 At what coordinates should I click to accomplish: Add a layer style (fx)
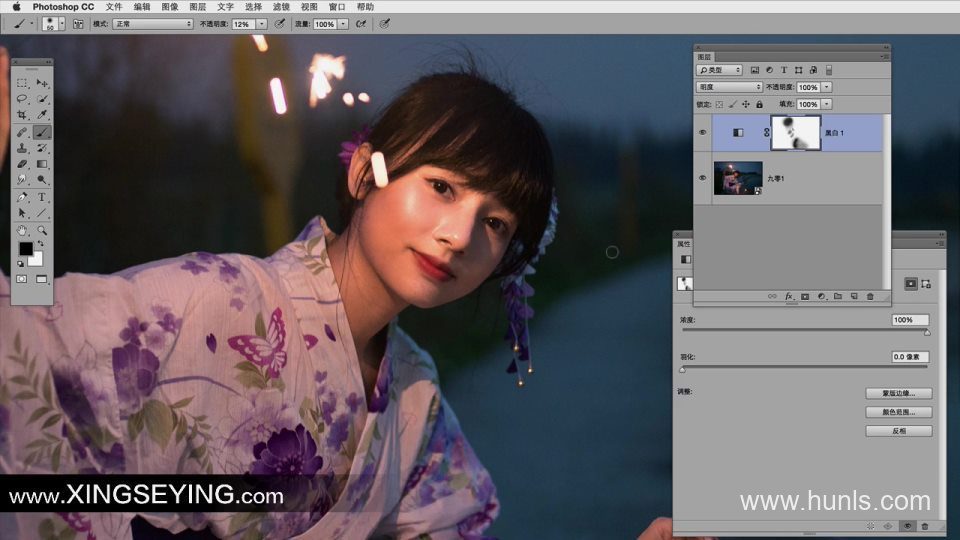pos(789,296)
